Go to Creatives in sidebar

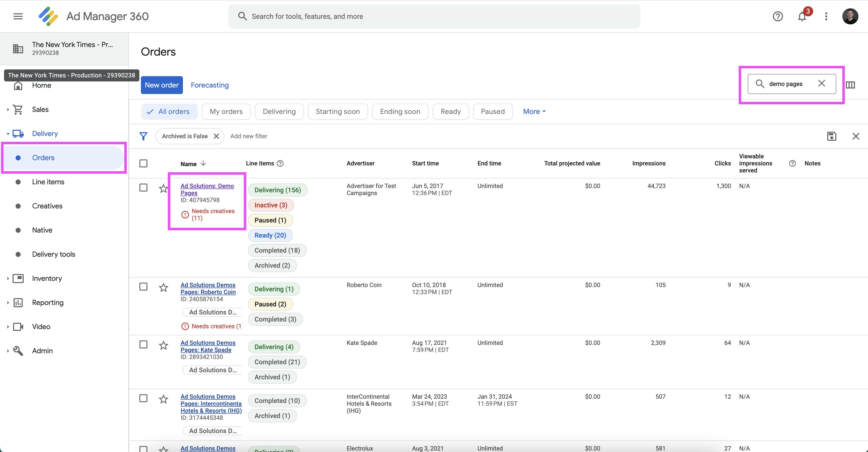[47, 206]
